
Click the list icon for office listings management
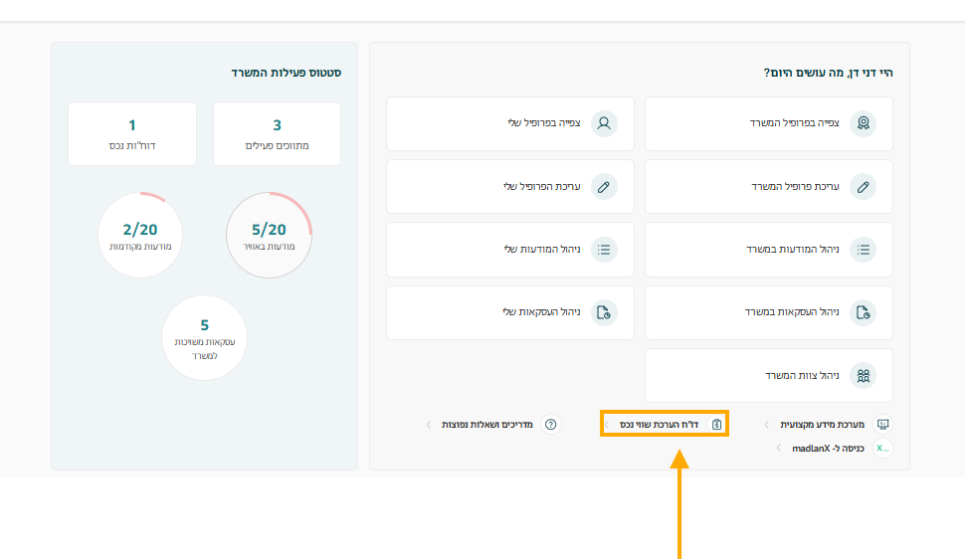click(864, 250)
